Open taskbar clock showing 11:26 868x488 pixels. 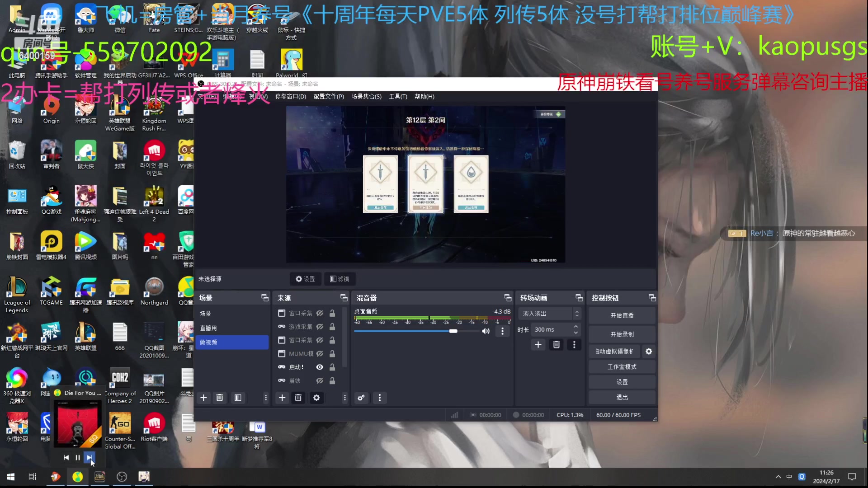(x=826, y=477)
